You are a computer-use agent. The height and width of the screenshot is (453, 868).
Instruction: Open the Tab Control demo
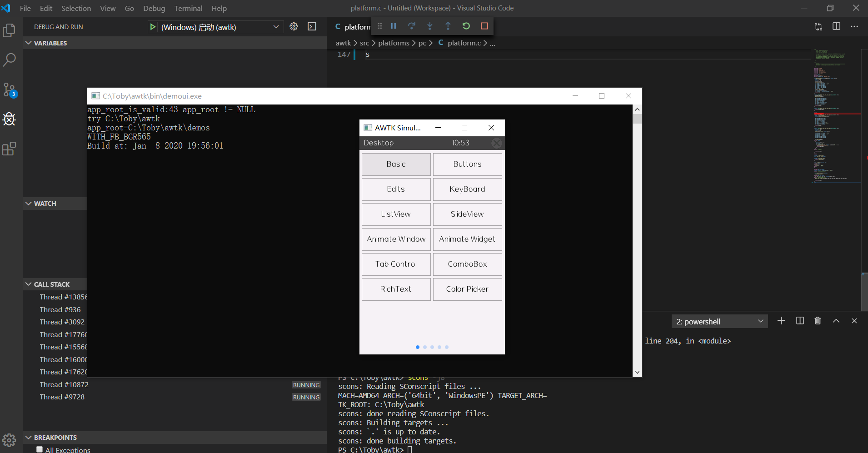tap(396, 264)
